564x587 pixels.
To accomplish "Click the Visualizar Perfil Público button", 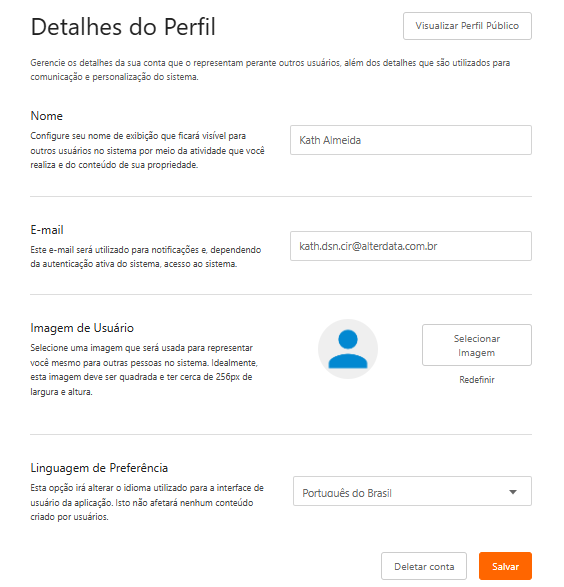I will [467, 26].
